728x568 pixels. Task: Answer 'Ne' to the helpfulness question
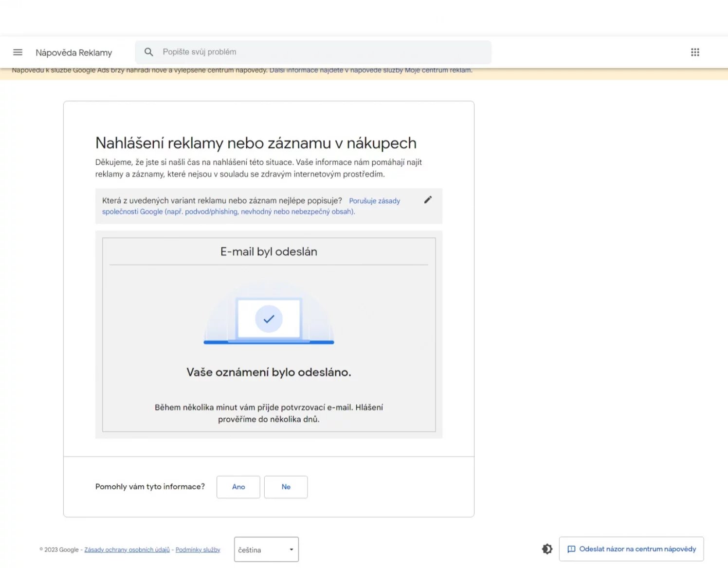coord(286,487)
